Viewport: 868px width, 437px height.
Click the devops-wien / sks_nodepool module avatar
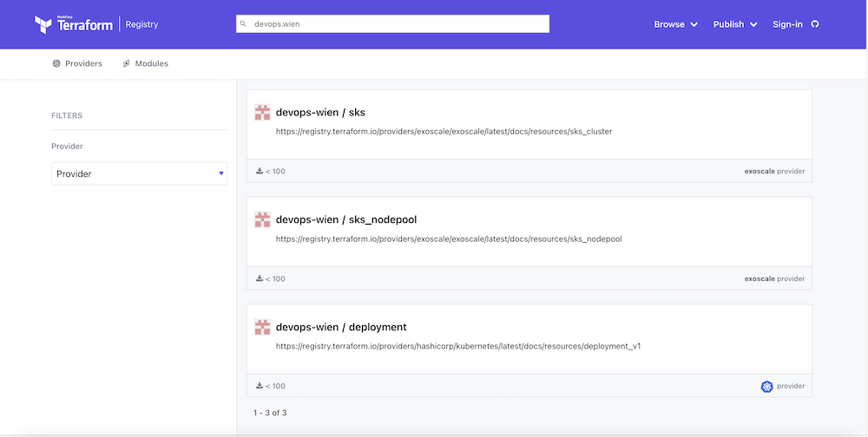(x=262, y=219)
